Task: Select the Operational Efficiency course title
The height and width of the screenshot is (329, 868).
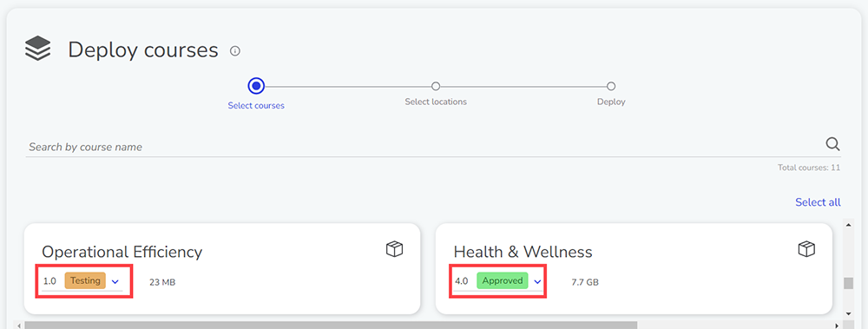Action: [x=122, y=252]
